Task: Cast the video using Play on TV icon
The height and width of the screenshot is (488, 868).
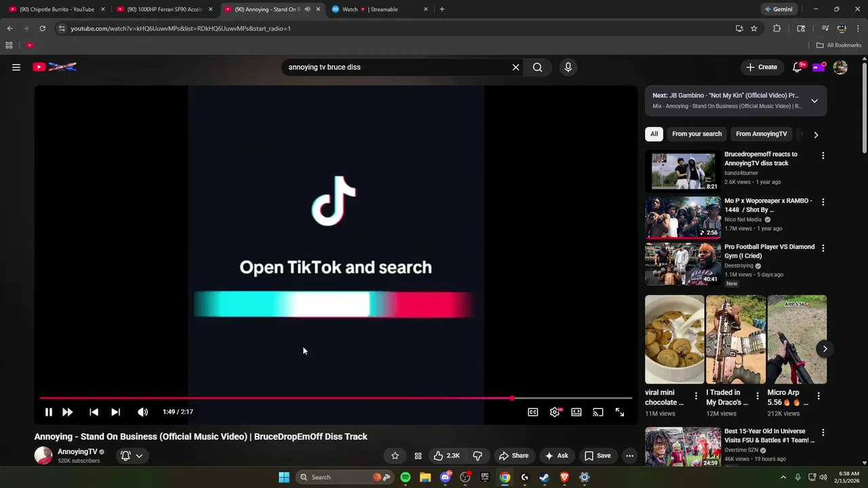Action: pyautogui.click(x=598, y=412)
